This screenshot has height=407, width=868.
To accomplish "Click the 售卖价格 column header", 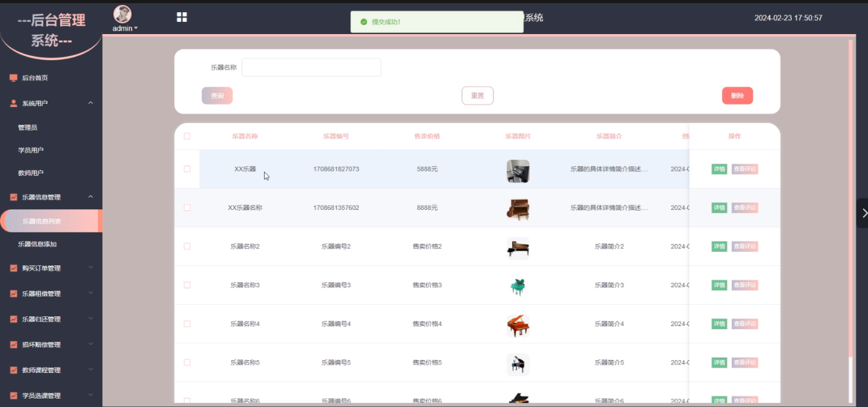I will (x=427, y=136).
